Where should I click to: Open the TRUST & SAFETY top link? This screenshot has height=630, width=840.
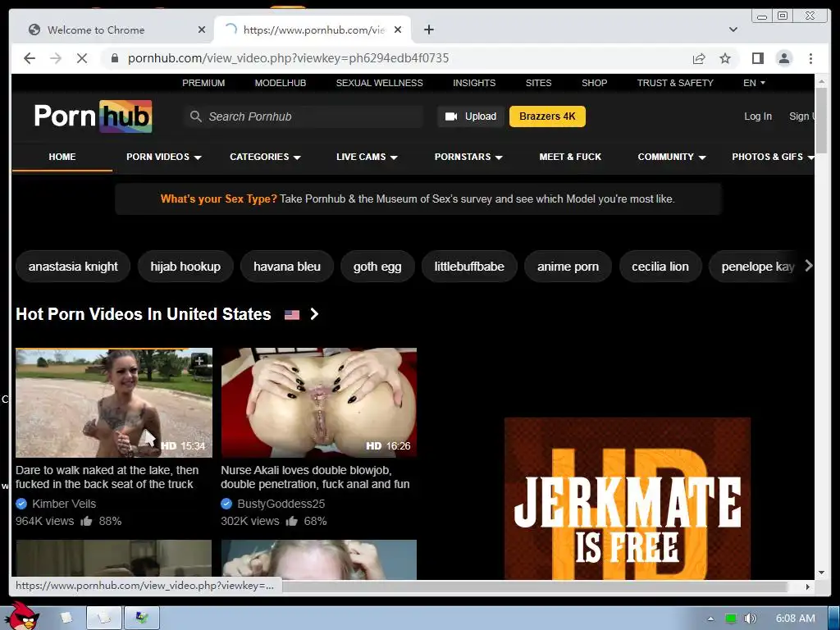[x=675, y=83]
